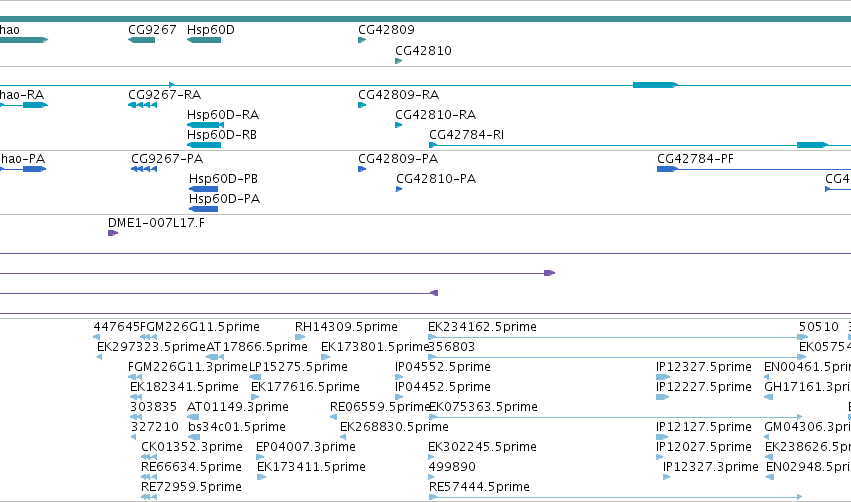Select the 356803 feature label
851x502 pixels.
point(452,346)
